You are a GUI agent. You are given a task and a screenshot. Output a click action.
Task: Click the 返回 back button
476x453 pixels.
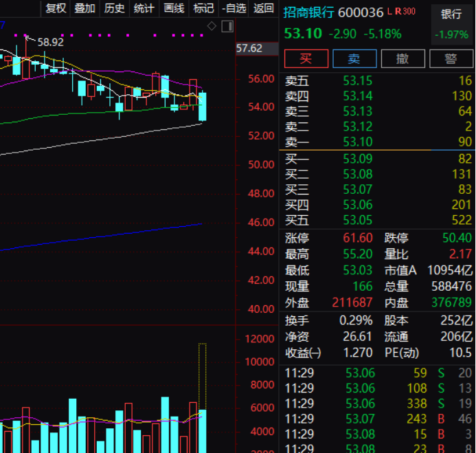[x=264, y=8]
